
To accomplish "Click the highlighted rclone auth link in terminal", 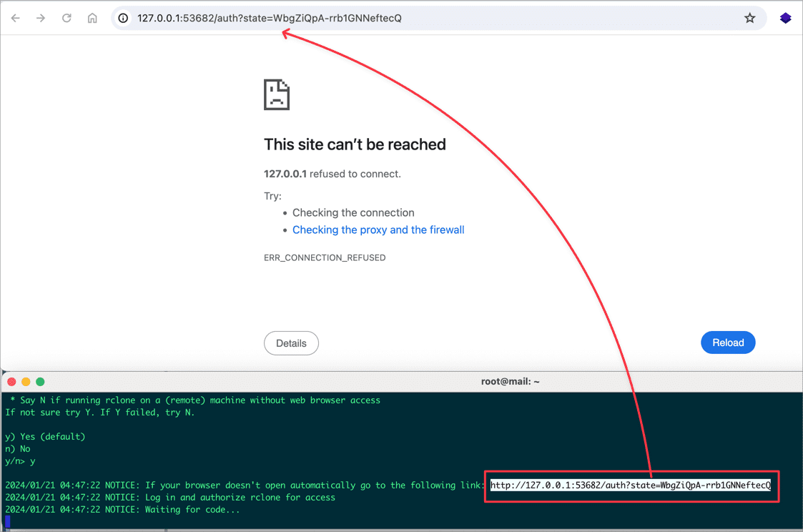I will (631, 486).
